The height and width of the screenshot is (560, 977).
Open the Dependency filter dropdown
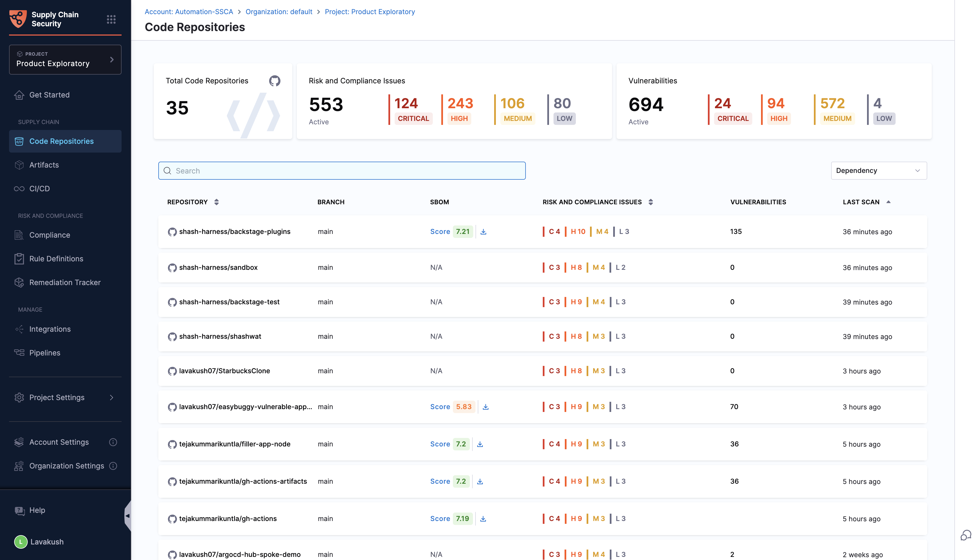coord(879,170)
